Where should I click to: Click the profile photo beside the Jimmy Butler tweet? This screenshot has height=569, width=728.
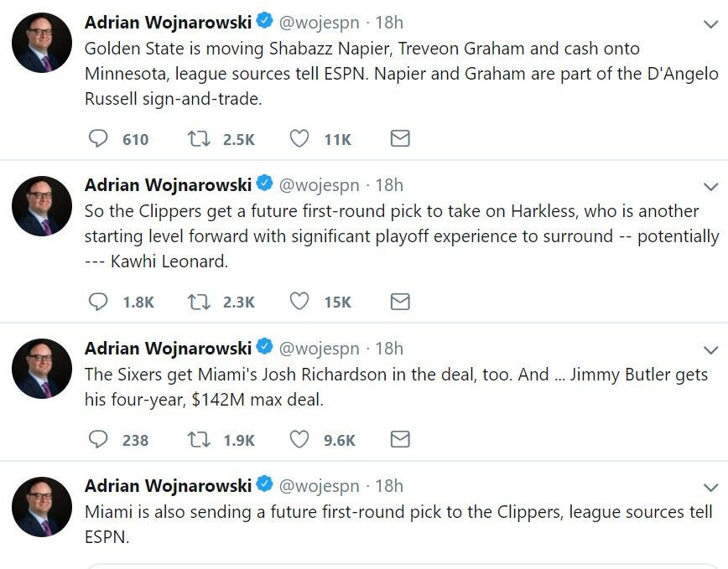[42, 369]
